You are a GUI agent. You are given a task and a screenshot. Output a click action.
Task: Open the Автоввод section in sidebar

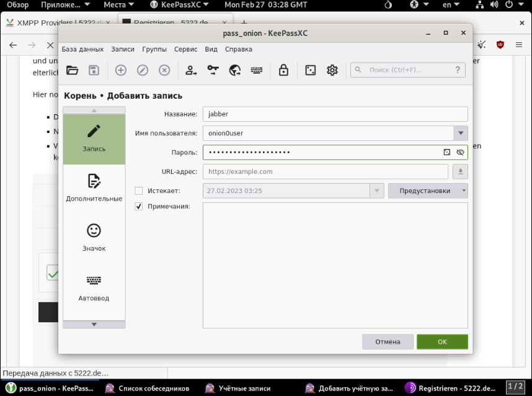tap(94, 287)
